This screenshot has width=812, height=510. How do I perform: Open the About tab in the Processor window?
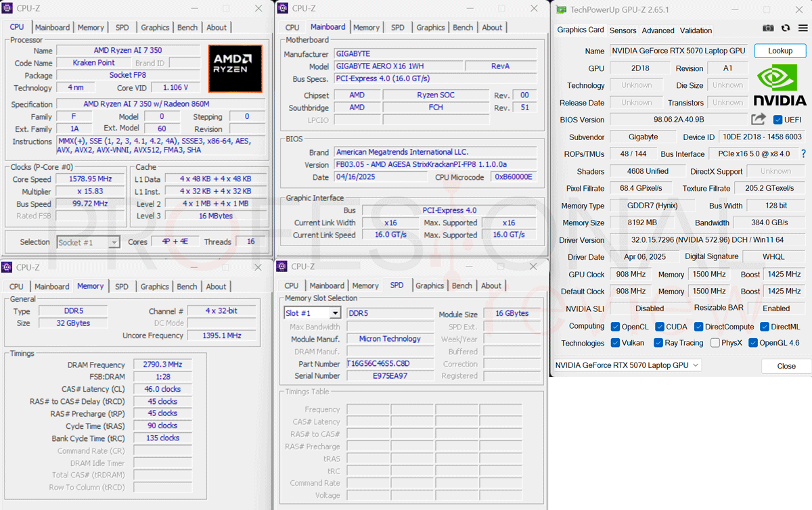(x=217, y=28)
